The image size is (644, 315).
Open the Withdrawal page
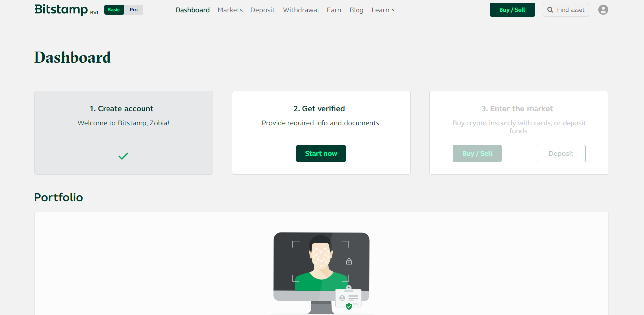pos(301,10)
